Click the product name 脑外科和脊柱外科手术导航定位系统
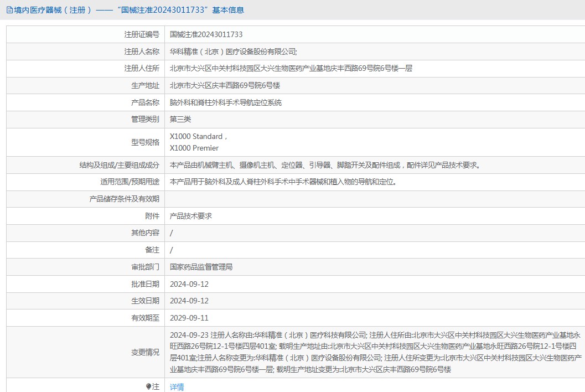Image resolution: width=585 pixels, height=392 pixels. click(225, 102)
